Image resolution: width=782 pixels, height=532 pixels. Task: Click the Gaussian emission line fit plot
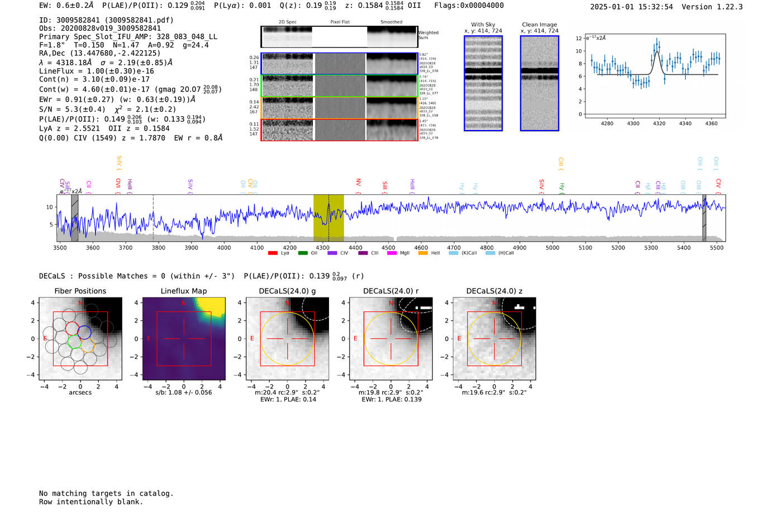(654, 76)
